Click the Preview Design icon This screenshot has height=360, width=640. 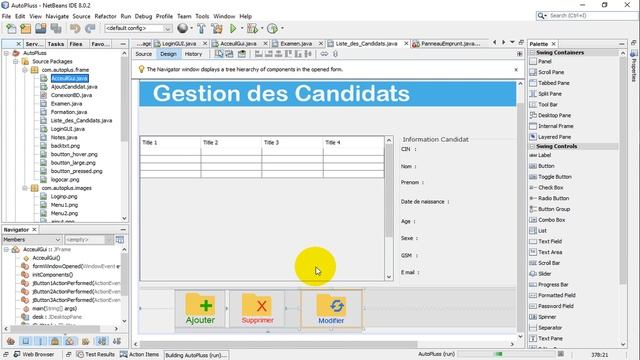pos(242,54)
